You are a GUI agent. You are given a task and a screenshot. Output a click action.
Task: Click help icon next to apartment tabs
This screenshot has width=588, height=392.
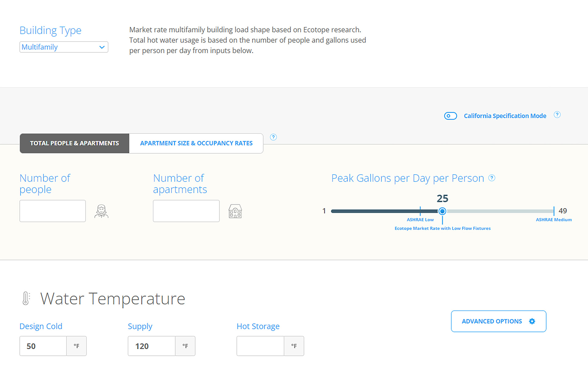coord(273,137)
